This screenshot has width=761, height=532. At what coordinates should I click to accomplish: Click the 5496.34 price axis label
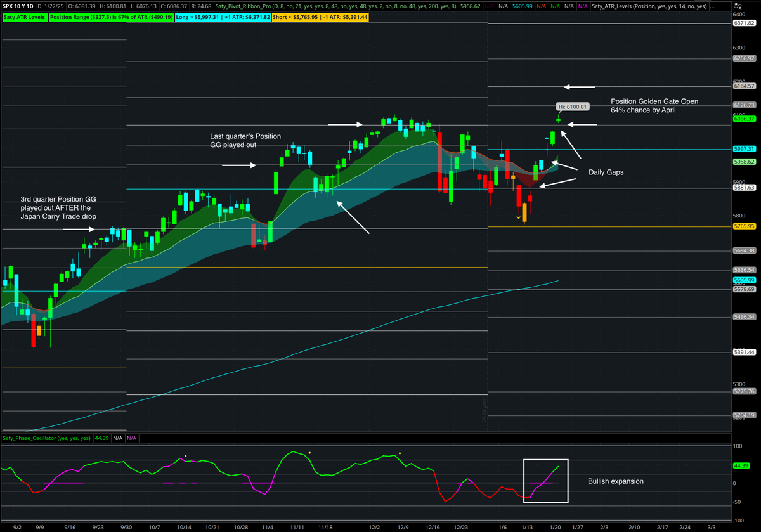point(744,317)
